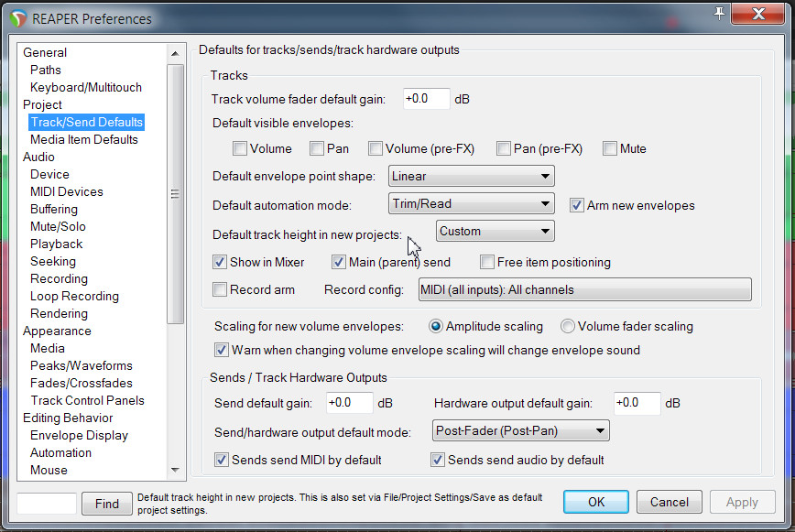
Task: Open Default envelope point shape dropdown
Action: [471, 177]
